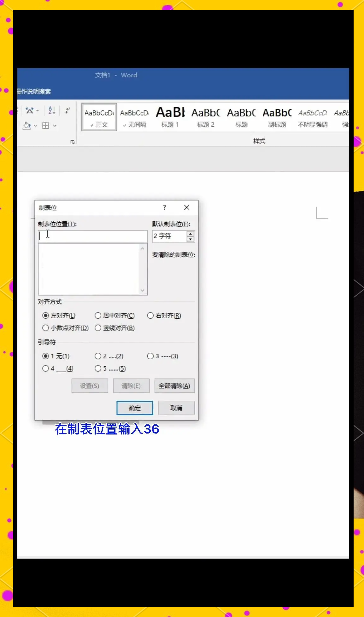Open paragraph settings dialog launcher
Viewport: 364px width, 617px height.
coord(73,142)
